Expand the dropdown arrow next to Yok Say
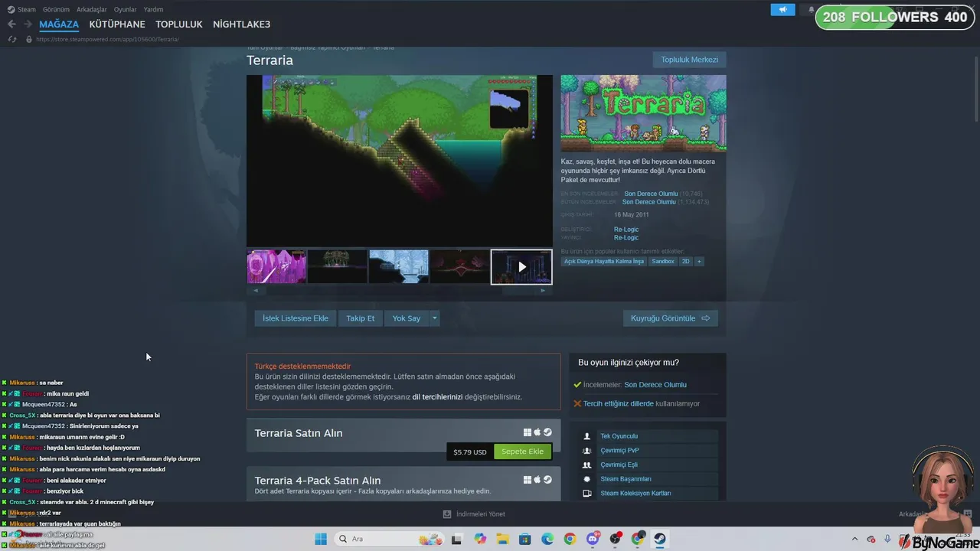Screen dimensions: 980x551 pyautogui.click(x=434, y=318)
